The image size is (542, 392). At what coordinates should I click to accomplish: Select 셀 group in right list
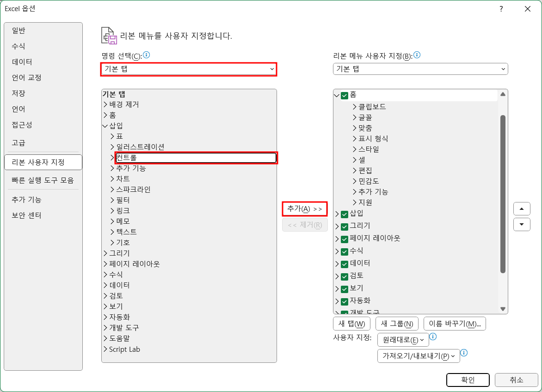(362, 160)
